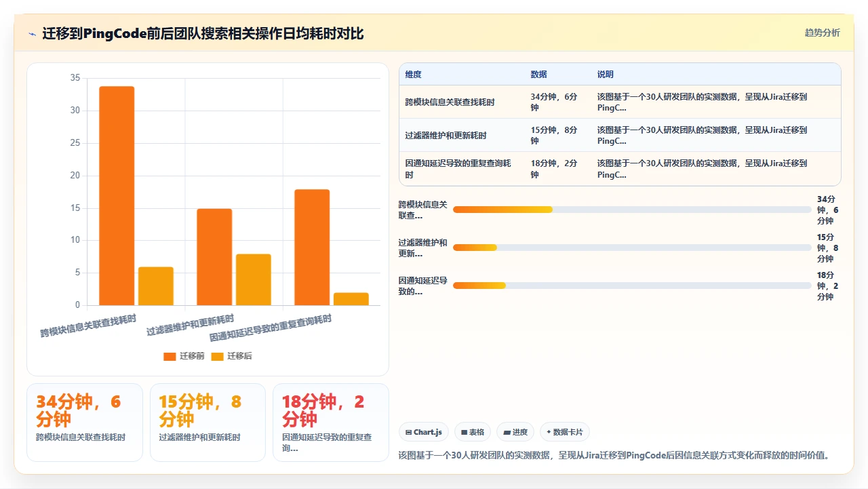Click the 因通知延迟导致的… progress bar
This screenshot has height=489, width=868.
coord(632,286)
